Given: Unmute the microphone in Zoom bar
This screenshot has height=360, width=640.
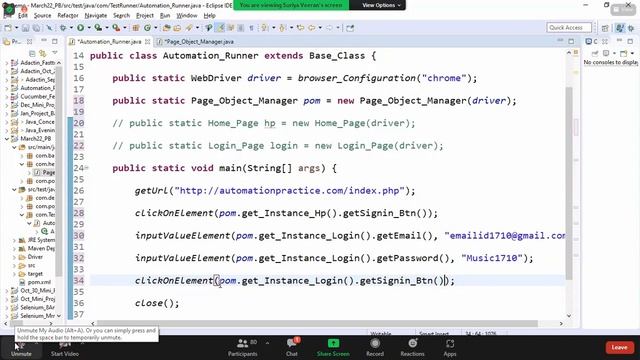Looking at the screenshot, I should click(21, 348).
